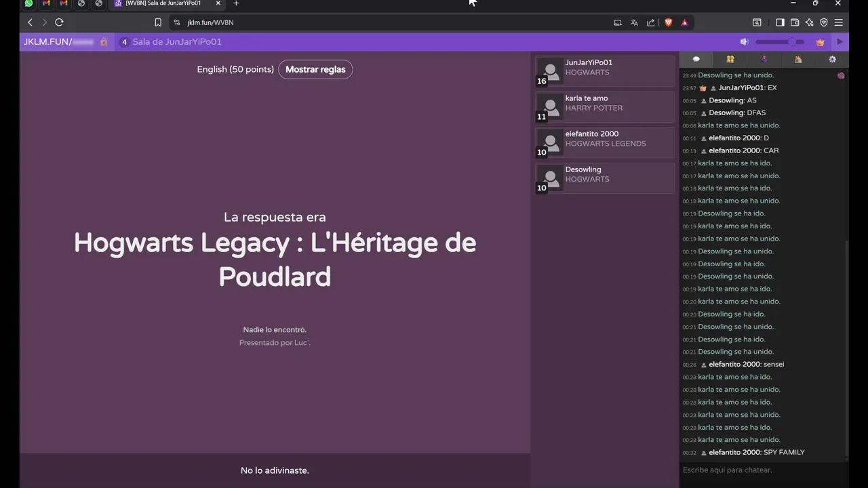Click chat message Desowling: DFAS
Viewport: 868px width, 488px height.
click(737, 113)
